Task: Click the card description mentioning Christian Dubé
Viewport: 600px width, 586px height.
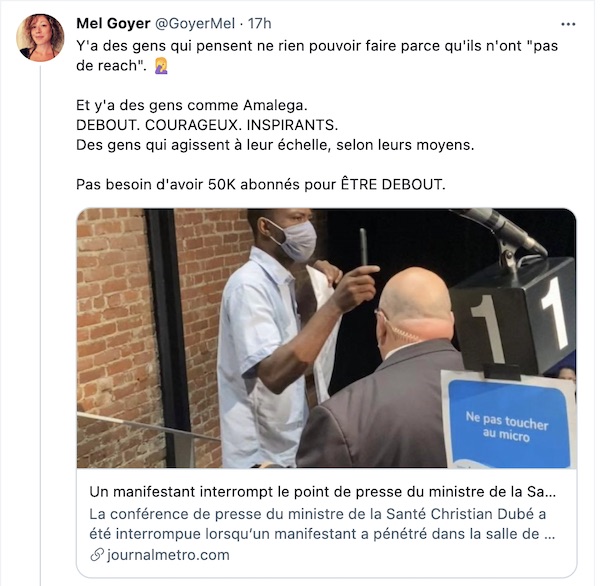Action: 322,524
